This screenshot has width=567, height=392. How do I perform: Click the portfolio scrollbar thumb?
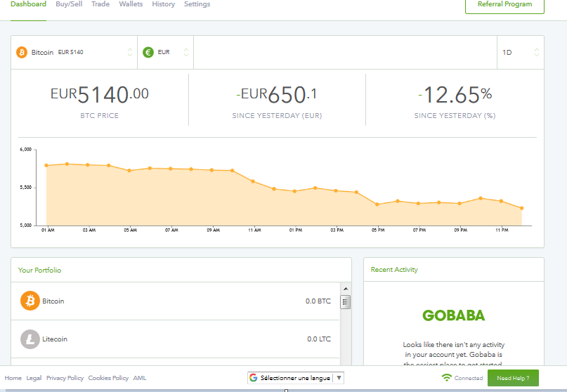(x=346, y=302)
